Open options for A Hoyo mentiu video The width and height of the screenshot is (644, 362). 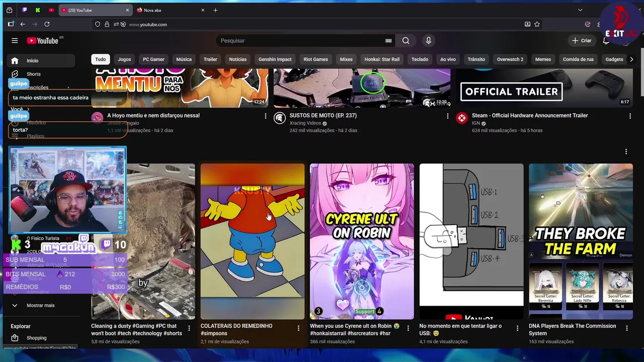click(266, 116)
